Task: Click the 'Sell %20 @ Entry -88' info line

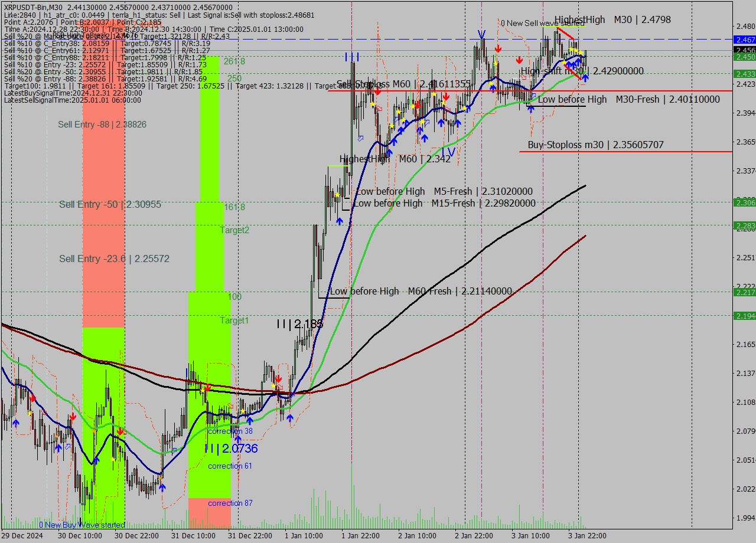Action: [105, 78]
